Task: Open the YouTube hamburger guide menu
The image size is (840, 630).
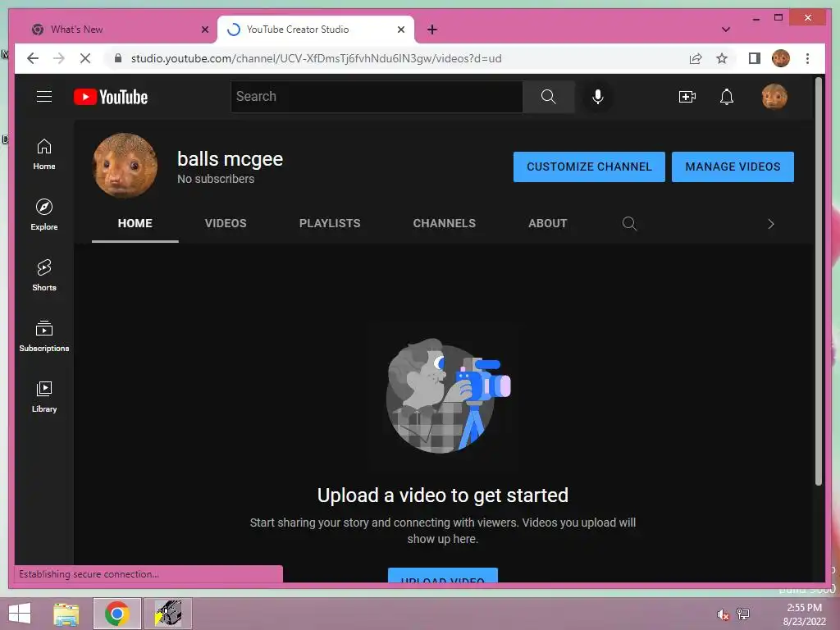Action: (x=44, y=97)
